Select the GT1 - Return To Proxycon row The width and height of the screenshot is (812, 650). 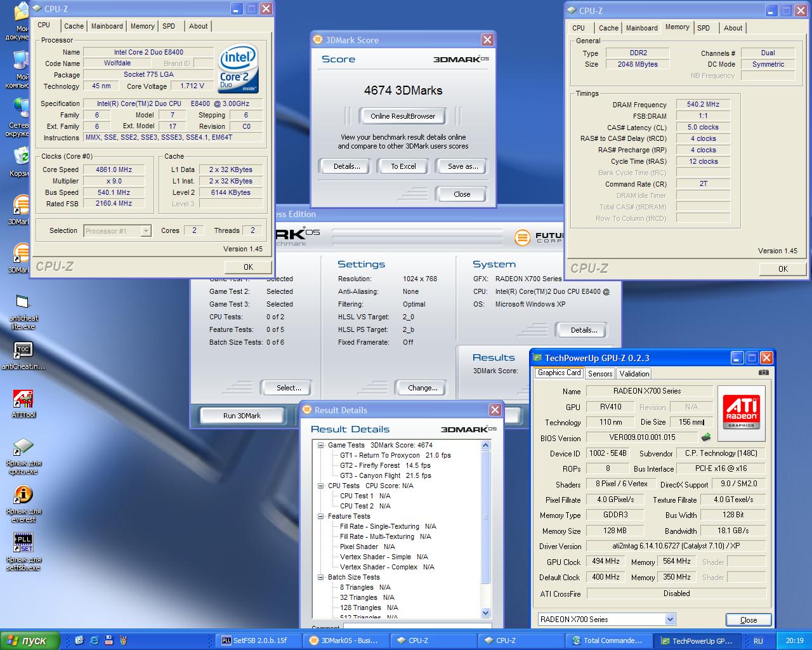pyautogui.click(x=395, y=455)
